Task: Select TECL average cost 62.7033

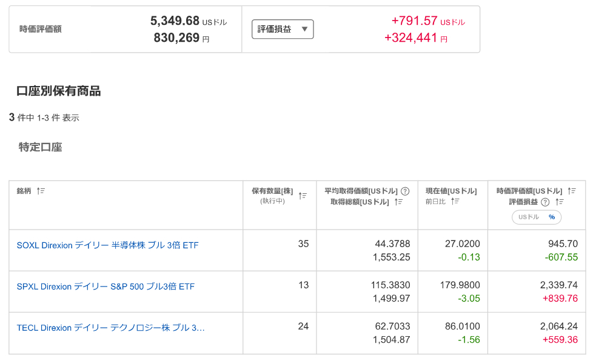Action: tap(392, 326)
